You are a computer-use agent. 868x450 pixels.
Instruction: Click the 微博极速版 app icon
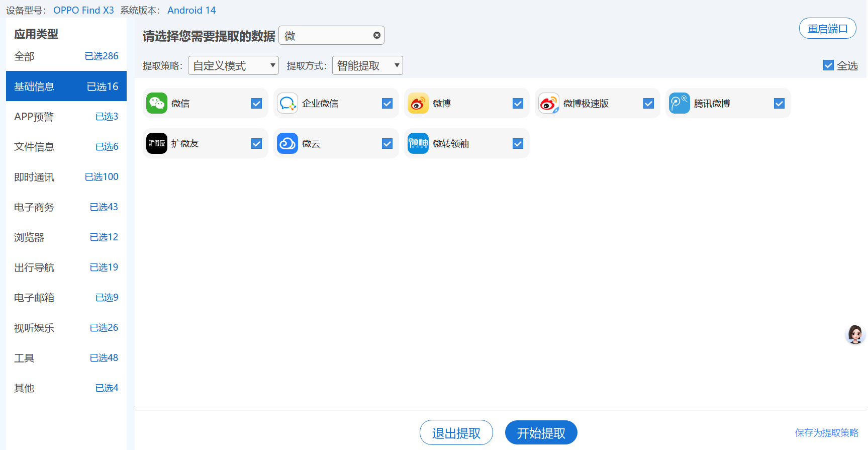(x=548, y=103)
